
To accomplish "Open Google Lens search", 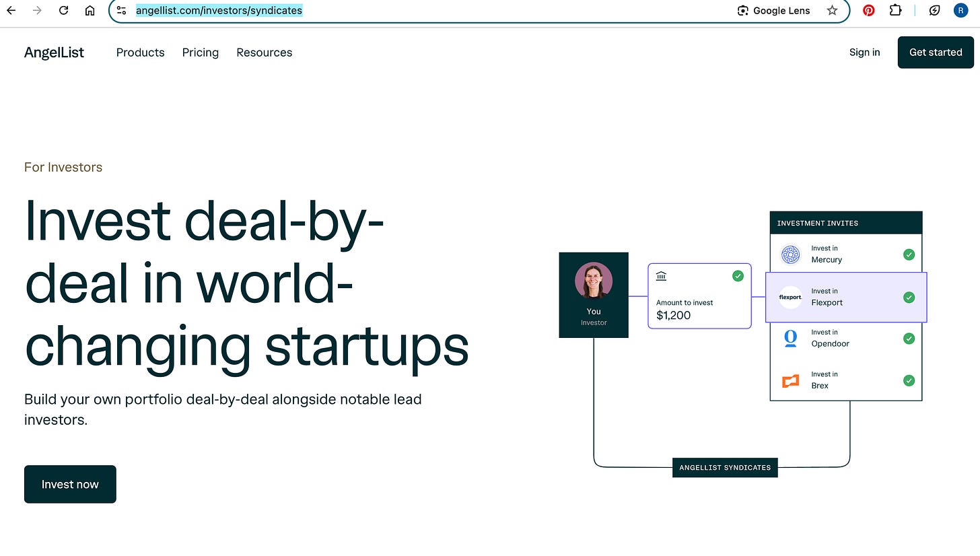I will (x=774, y=10).
